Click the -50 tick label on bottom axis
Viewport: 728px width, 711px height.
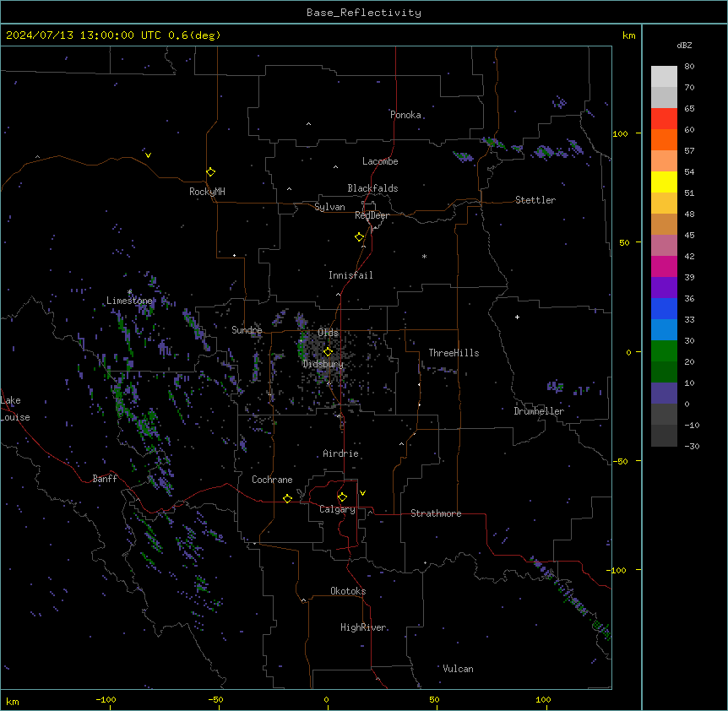pos(215,699)
